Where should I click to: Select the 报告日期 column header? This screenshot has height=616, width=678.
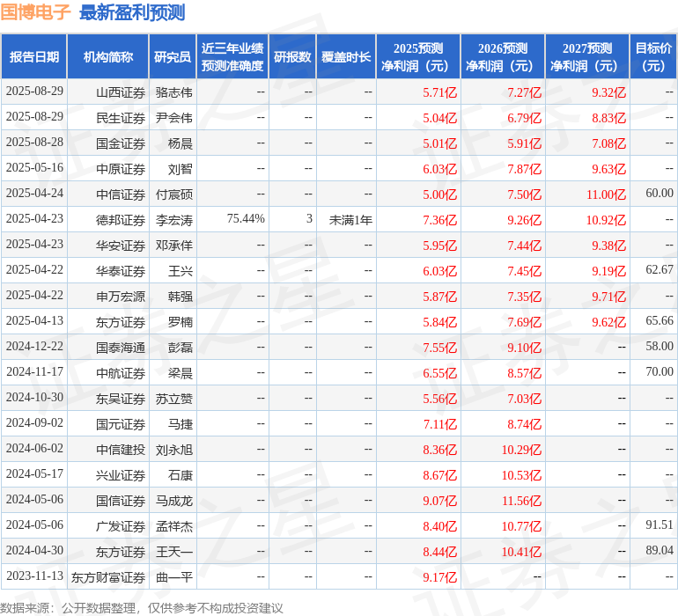click(34, 57)
